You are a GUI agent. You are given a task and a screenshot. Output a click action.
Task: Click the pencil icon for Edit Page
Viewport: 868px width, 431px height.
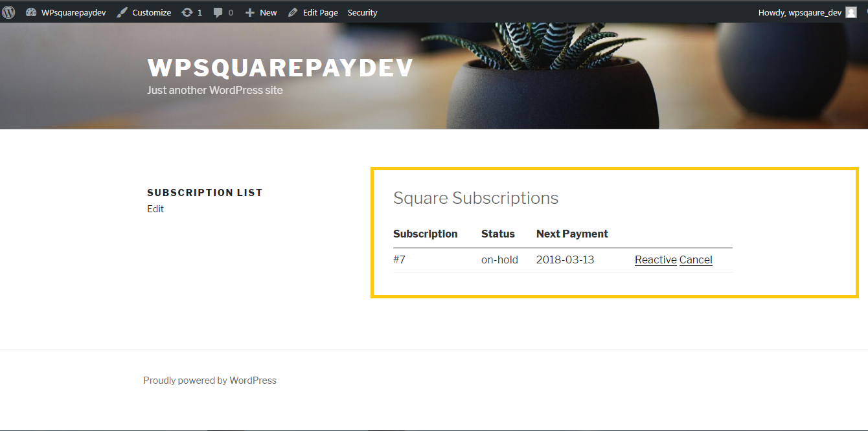click(x=293, y=12)
